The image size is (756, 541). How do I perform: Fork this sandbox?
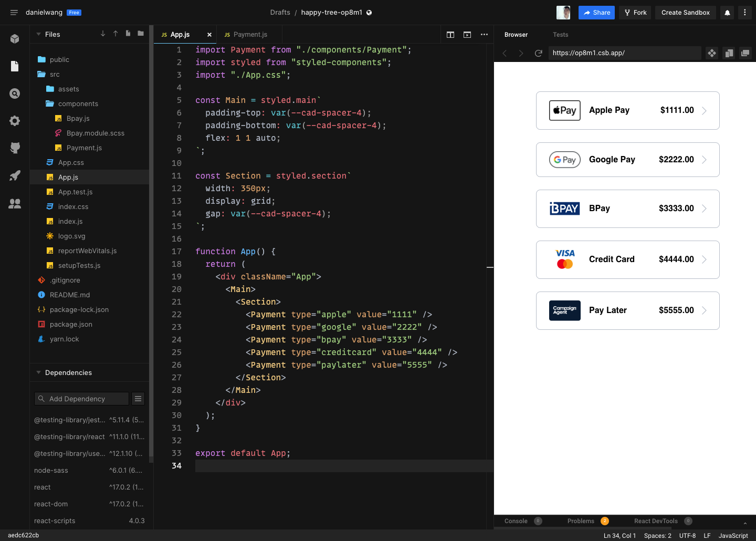635,13
